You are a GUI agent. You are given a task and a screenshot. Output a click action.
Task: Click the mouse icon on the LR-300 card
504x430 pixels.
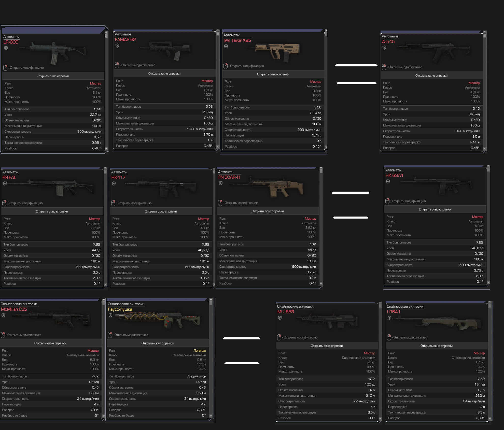point(5,68)
